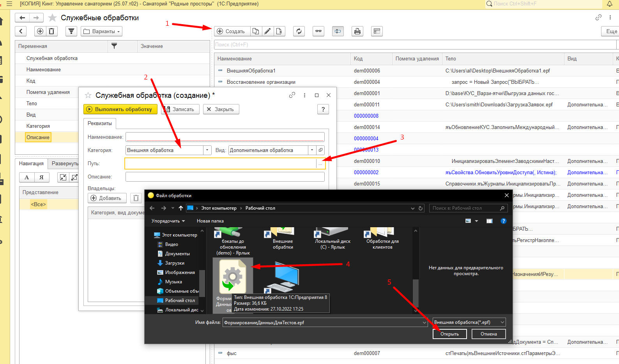Click the mark-for-deletion document icon
This screenshot has width=619, height=364.
pos(279,31)
